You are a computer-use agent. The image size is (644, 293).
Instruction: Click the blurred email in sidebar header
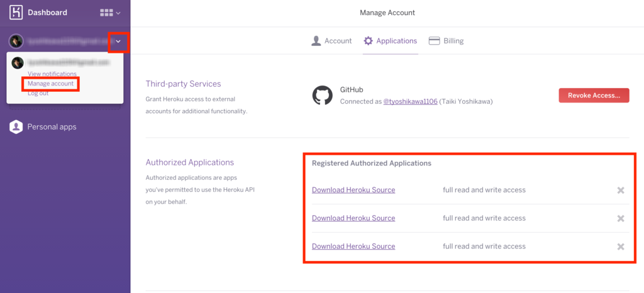68,41
